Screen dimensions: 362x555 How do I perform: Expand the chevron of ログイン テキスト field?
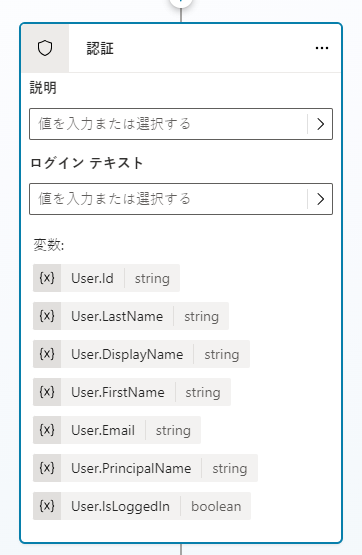[320, 199]
